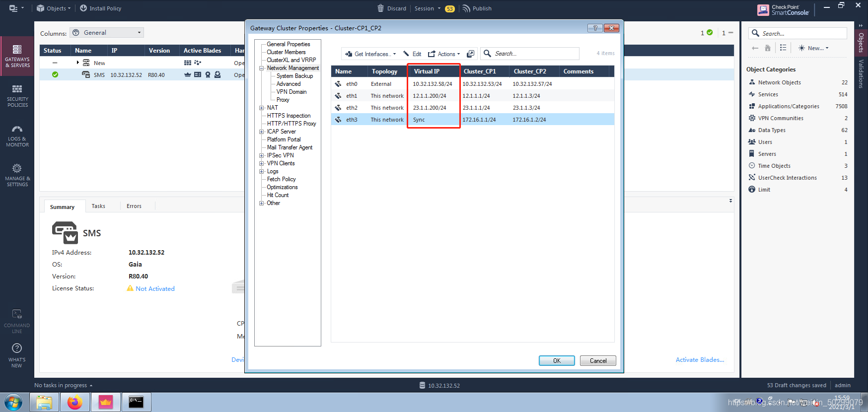
Task: Open Actions dropdown in dialog
Action: pos(444,54)
